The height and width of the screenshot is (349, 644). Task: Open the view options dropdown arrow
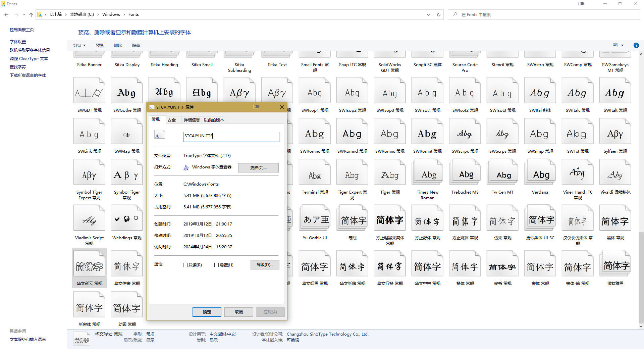[x=622, y=45]
